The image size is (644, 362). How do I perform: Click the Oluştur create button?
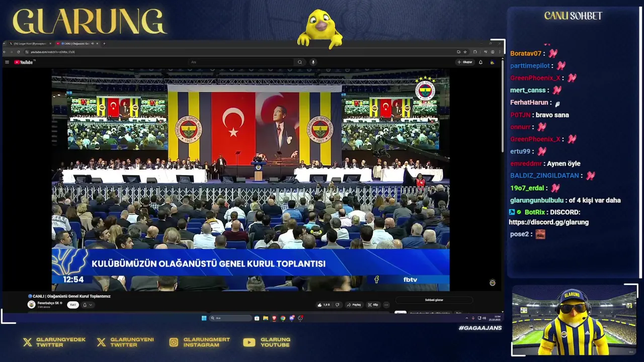465,62
